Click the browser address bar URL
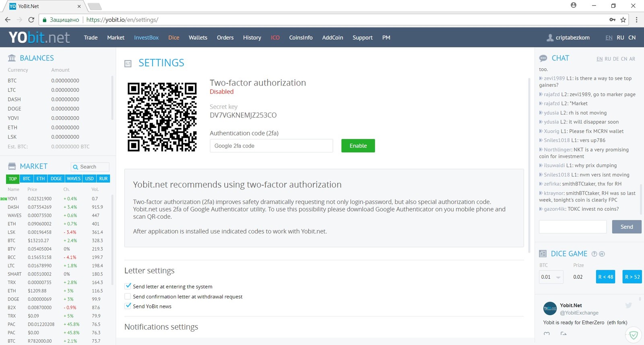 (x=122, y=20)
